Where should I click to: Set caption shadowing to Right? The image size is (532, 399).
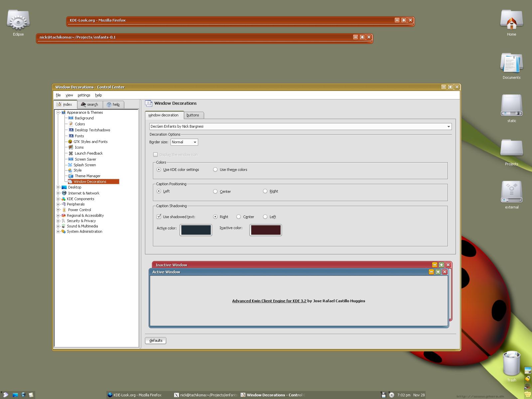click(220, 217)
